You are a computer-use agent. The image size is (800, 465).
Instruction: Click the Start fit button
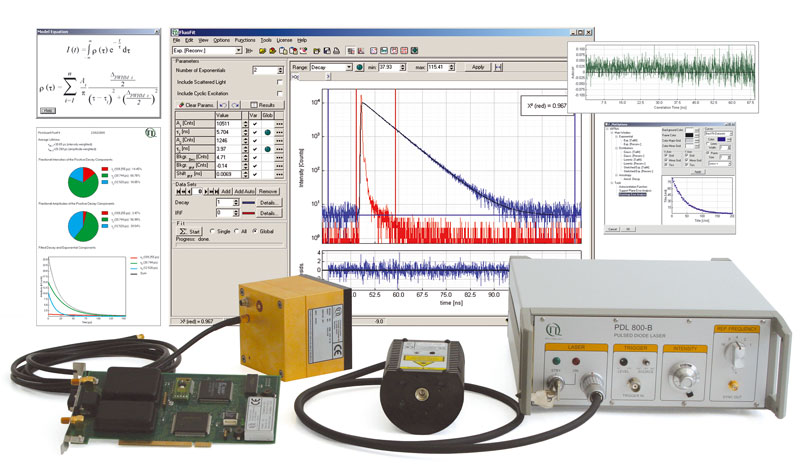189,231
